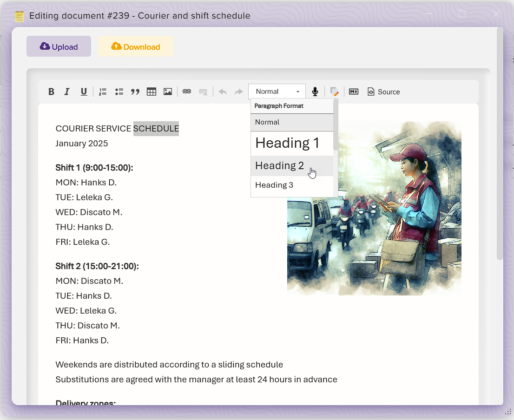Click 'MON: Discato M.' line
Viewport: 514px width, 420px height.
coord(90,281)
